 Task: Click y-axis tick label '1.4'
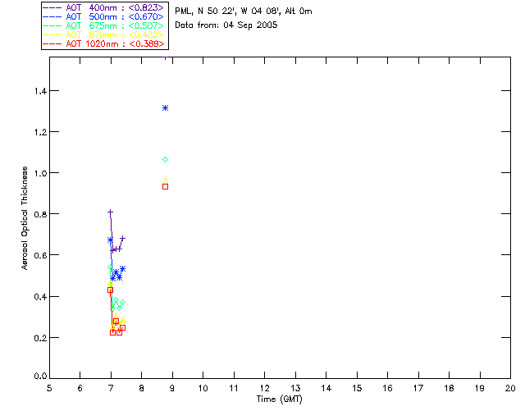pyautogui.click(x=40, y=91)
